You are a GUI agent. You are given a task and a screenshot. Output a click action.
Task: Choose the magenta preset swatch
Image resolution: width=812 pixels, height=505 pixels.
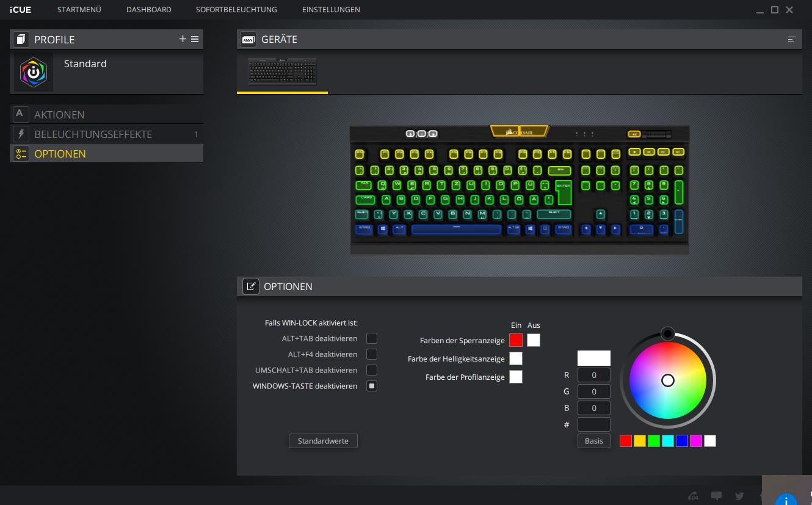click(696, 441)
